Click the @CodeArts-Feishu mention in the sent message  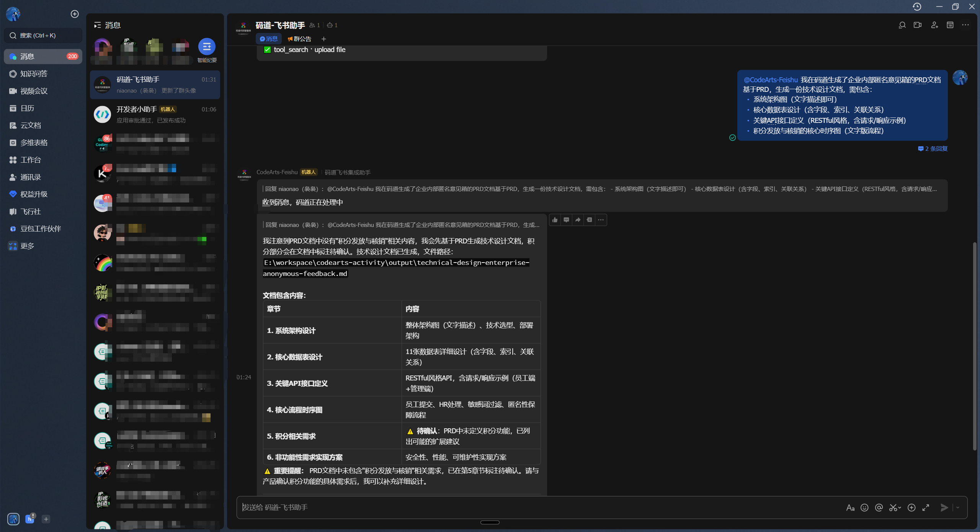(771, 80)
